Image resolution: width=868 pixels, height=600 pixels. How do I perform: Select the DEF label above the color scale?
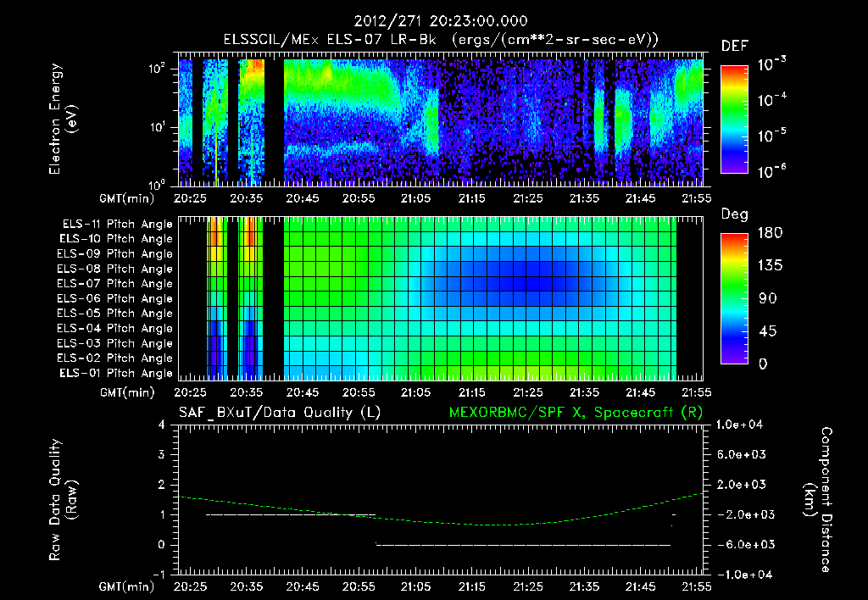point(734,47)
